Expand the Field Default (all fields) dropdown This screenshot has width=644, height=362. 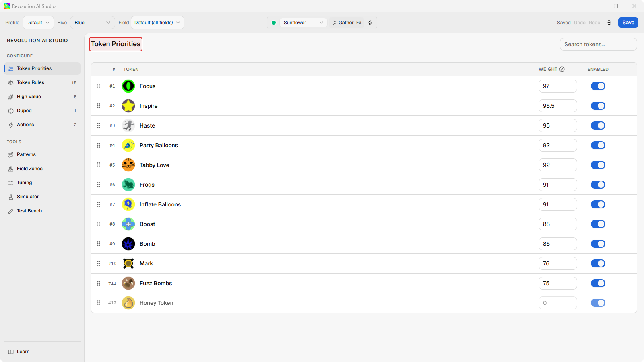coord(157,23)
